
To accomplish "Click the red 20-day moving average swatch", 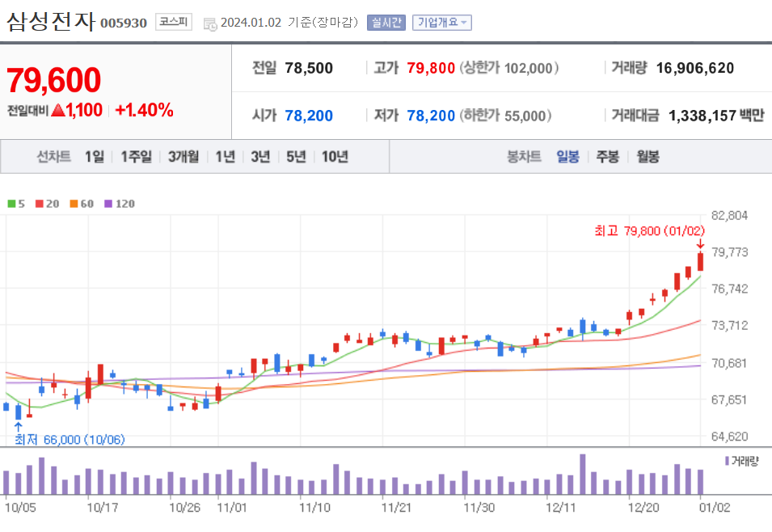I will pos(40,204).
